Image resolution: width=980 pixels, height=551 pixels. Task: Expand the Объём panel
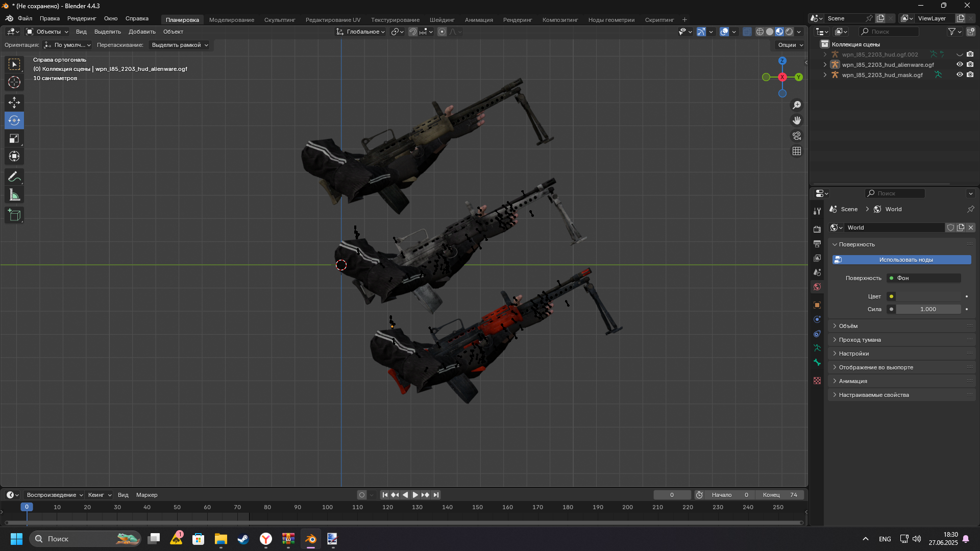point(848,326)
